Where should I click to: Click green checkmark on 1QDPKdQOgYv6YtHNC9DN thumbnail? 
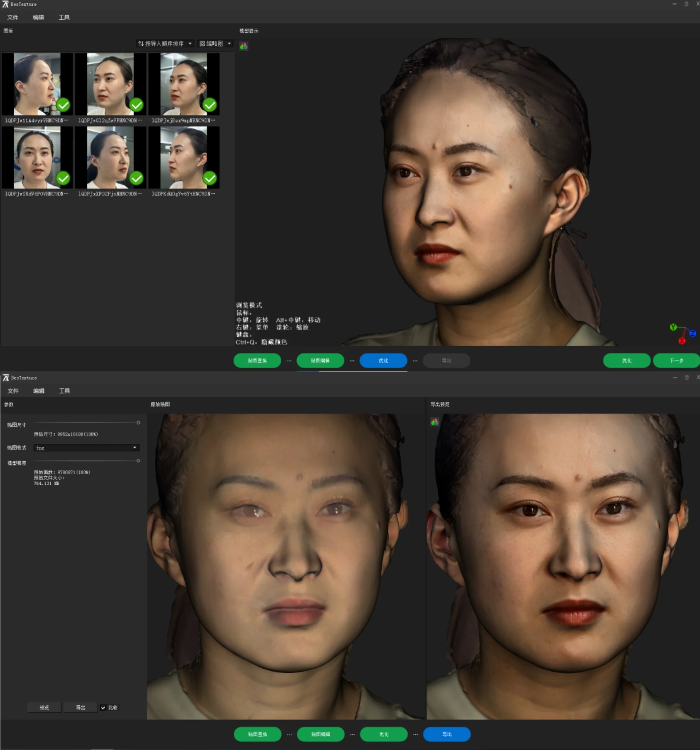coord(210,179)
